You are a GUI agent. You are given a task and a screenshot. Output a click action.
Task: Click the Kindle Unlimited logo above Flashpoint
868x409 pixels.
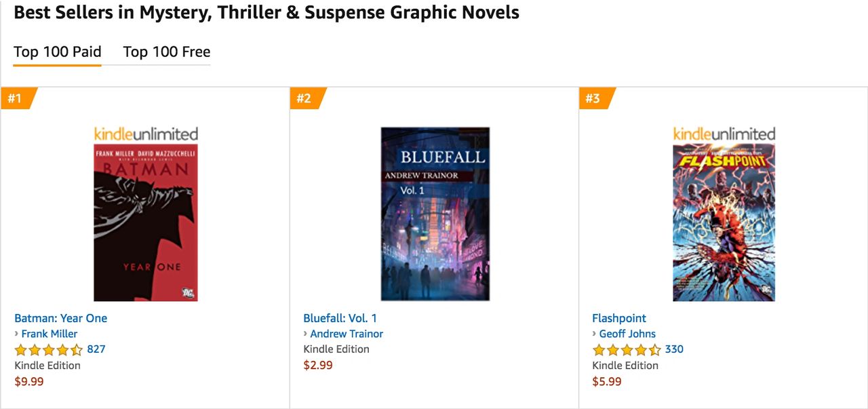[724, 134]
